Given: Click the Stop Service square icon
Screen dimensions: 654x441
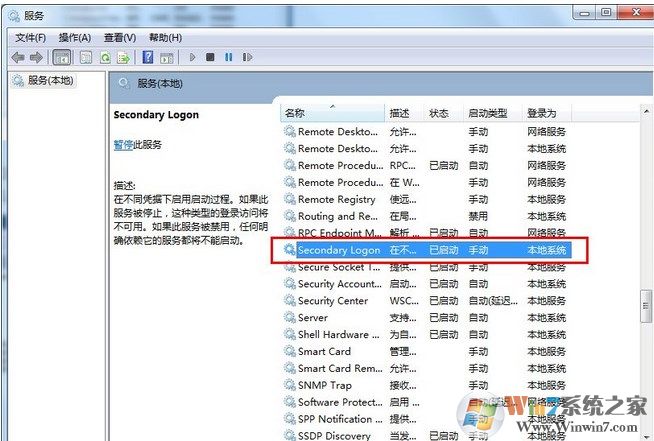Looking at the screenshot, I should point(210,57).
